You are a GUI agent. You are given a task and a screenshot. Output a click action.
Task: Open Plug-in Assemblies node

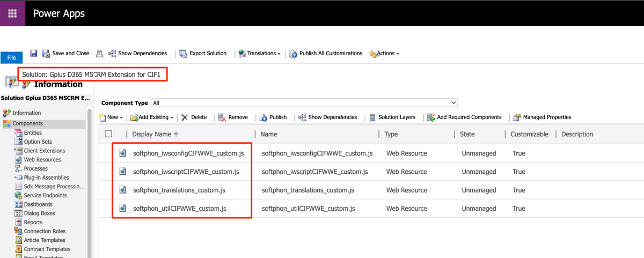click(x=46, y=178)
